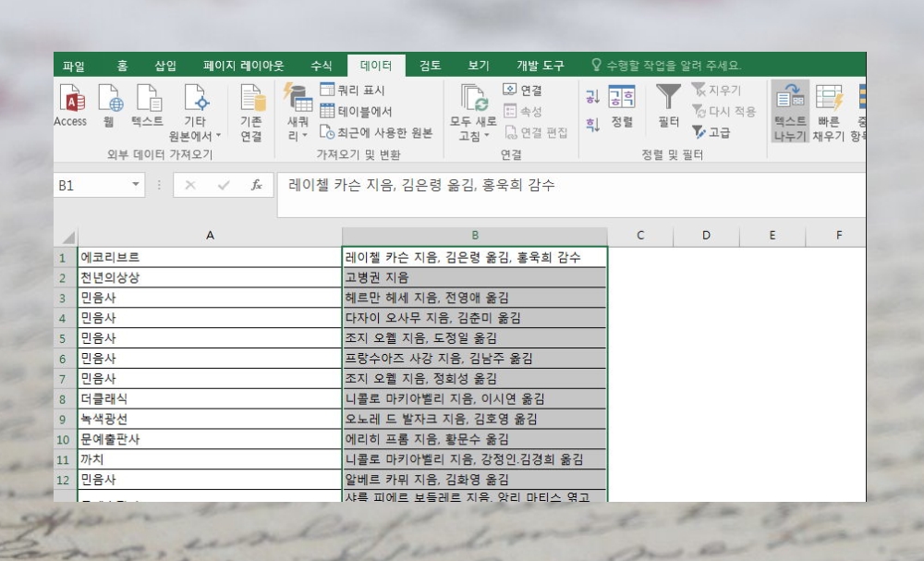Click 테이블에서 from table

[x=356, y=111]
